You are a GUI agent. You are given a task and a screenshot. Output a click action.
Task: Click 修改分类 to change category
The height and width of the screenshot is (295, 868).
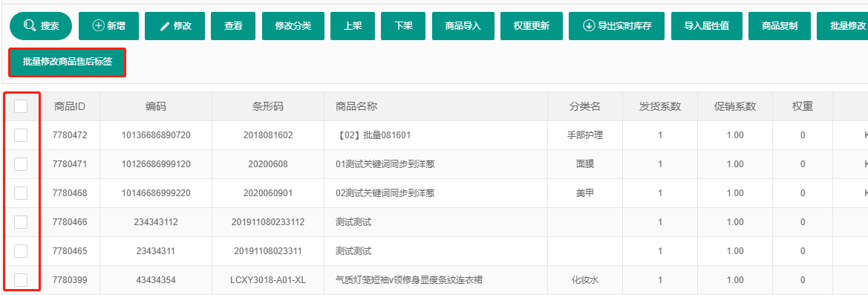[x=293, y=26]
